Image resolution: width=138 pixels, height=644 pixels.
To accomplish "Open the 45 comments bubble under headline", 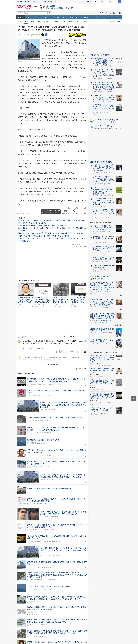I will [33, 35].
